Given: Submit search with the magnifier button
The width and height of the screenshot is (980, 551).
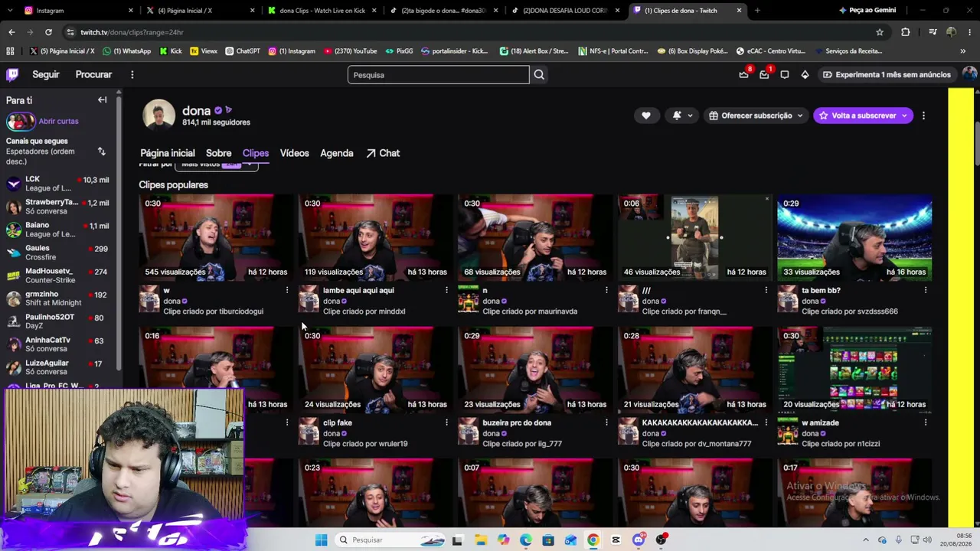Looking at the screenshot, I should [539, 75].
